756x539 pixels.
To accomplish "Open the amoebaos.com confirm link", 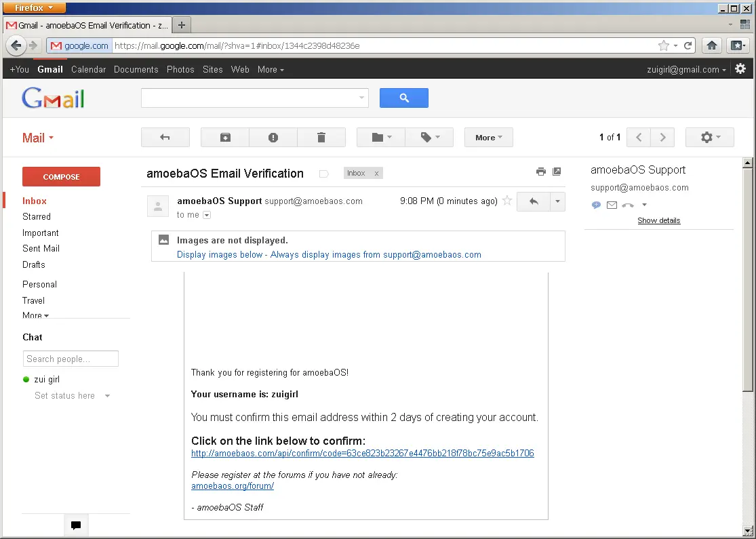I will (363, 453).
